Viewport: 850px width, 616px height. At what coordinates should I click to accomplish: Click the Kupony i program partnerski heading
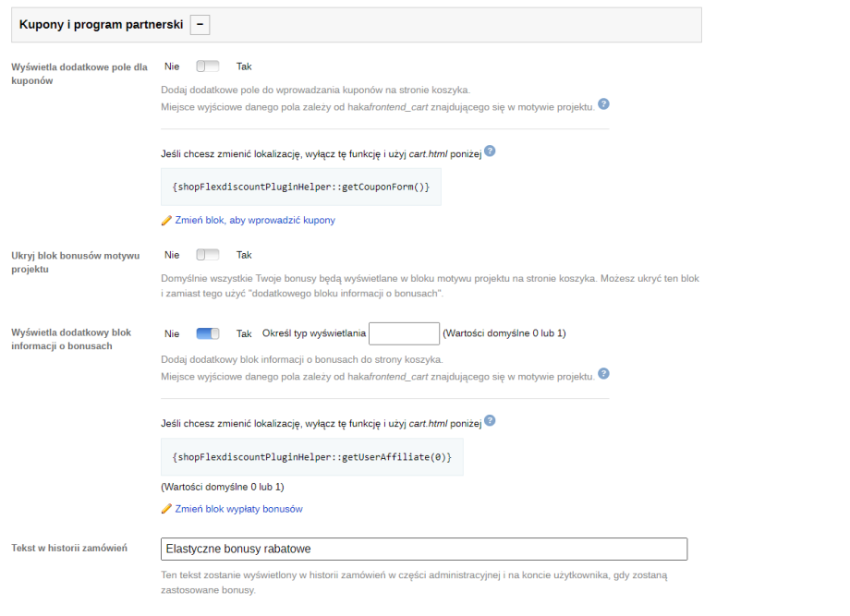[x=101, y=25]
